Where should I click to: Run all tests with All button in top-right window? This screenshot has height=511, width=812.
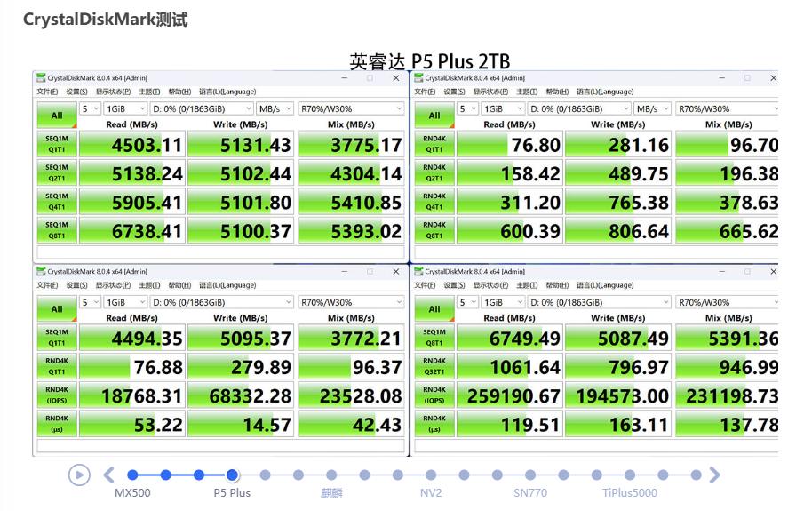click(434, 115)
